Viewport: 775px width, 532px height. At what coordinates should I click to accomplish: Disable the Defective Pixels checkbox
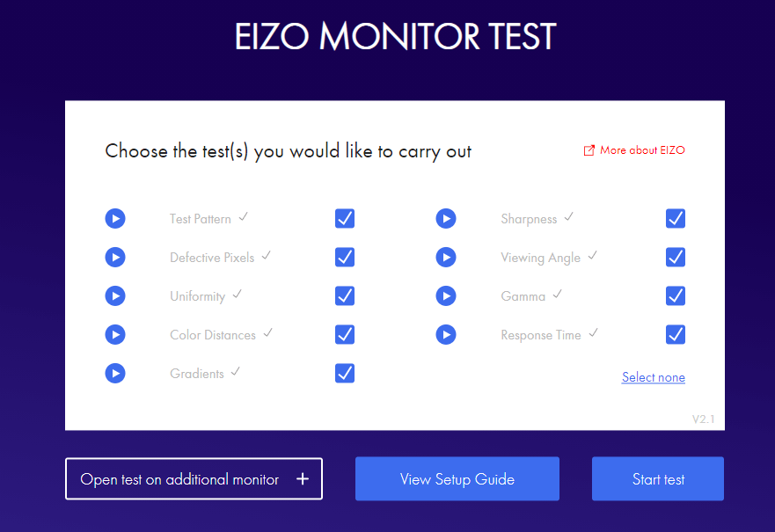pos(345,258)
